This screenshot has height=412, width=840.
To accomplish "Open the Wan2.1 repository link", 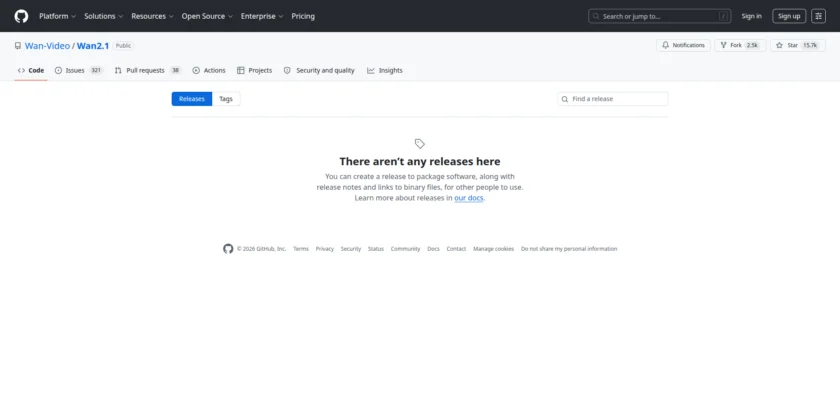I will point(93,46).
